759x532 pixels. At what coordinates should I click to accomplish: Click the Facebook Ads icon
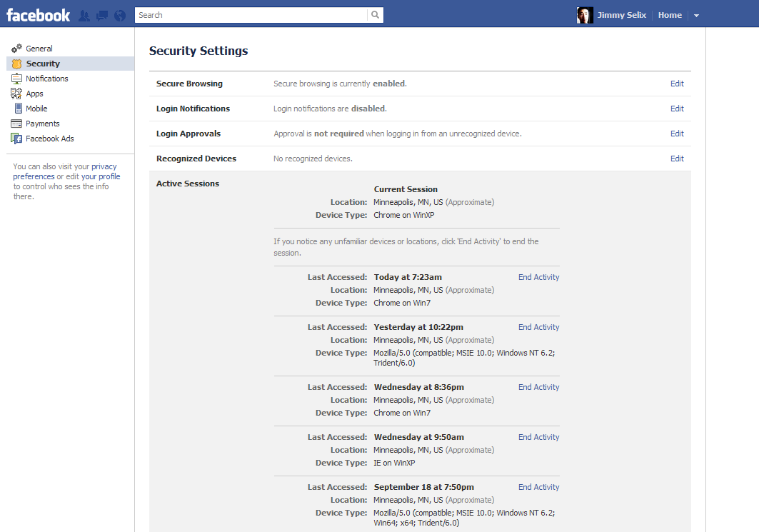16,139
